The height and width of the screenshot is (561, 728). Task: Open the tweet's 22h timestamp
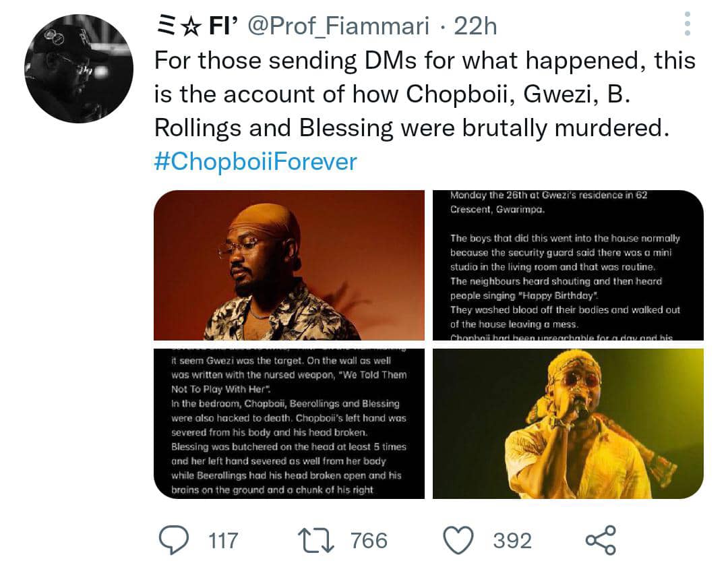[x=475, y=26]
